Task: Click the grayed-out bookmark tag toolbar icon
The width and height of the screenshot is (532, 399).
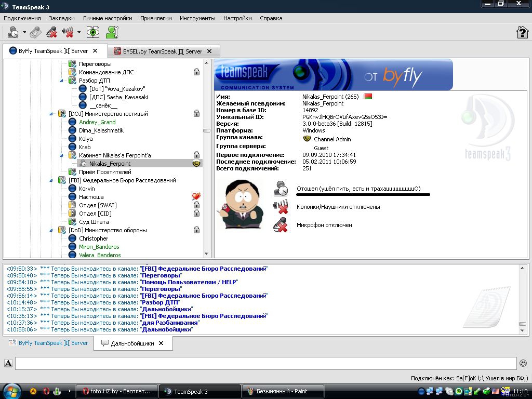Action: pyautogui.click(x=35, y=33)
